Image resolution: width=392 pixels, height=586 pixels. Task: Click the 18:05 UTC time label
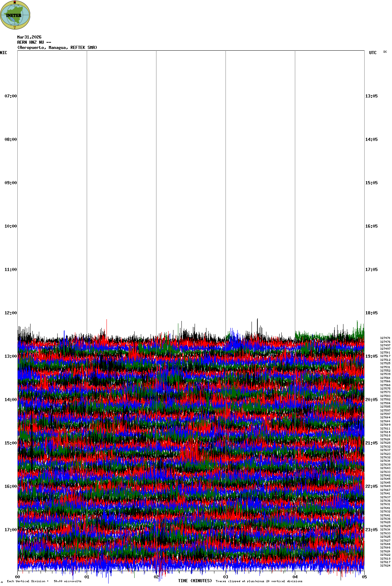point(371,313)
